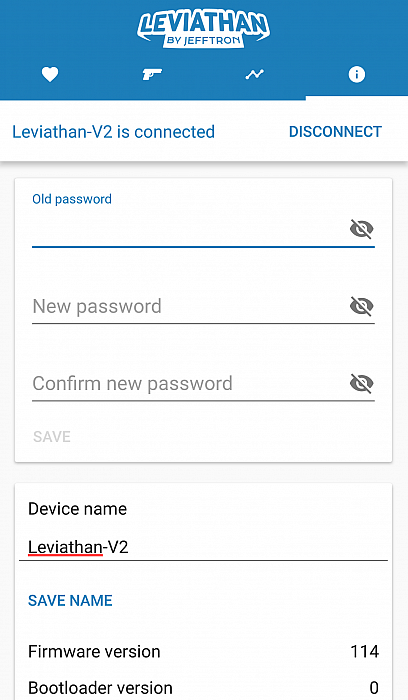Click the Firmware version value 114
Image resolution: width=408 pixels, height=700 pixels.
pyautogui.click(x=365, y=652)
